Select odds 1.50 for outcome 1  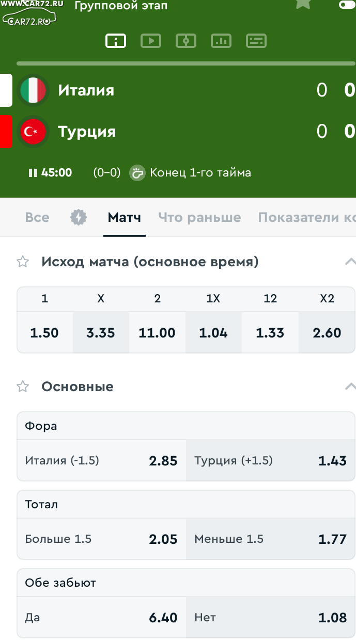(x=44, y=333)
